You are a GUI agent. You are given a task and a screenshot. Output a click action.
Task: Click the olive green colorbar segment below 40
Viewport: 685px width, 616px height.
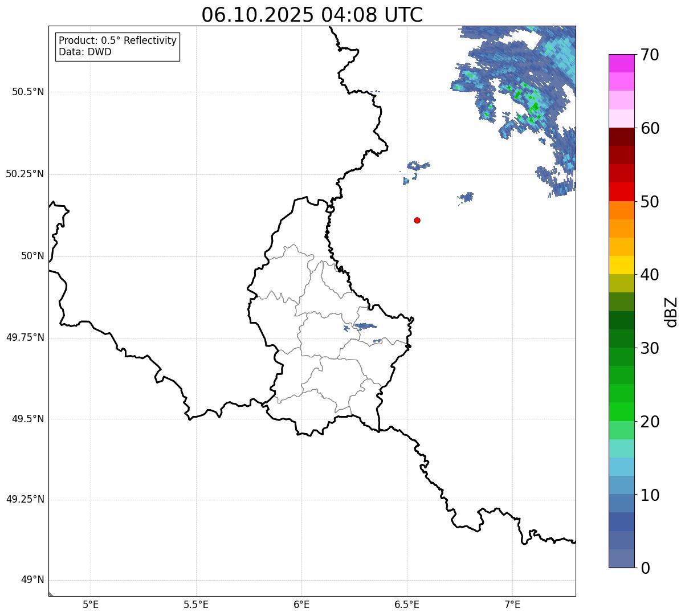[x=621, y=283]
